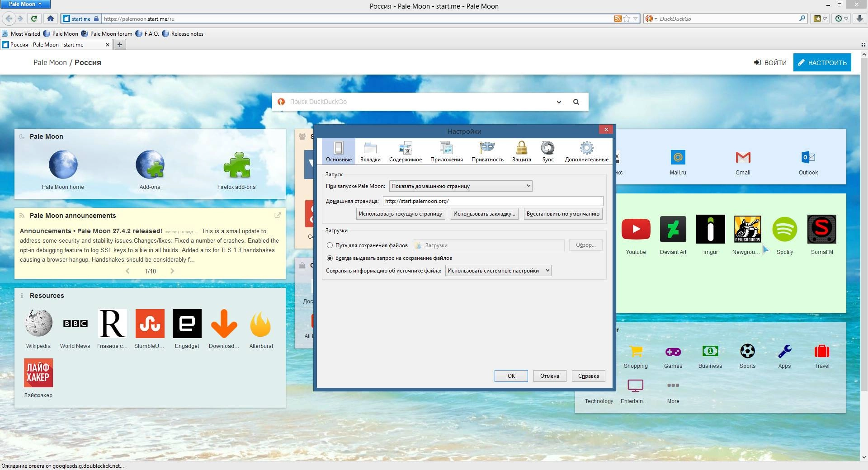This screenshot has height=470, width=868.
Task: Click into Домашняя страница URL field
Action: pyautogui.click(x=493, y=201)
